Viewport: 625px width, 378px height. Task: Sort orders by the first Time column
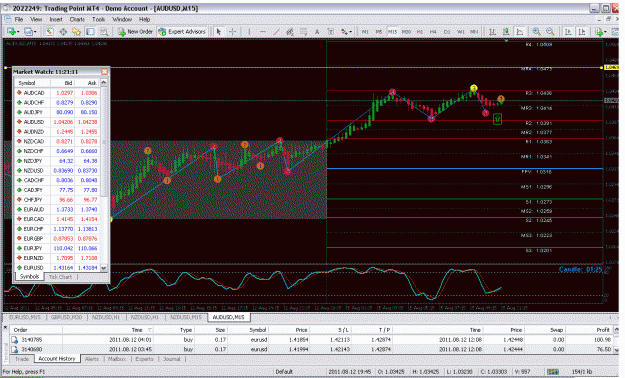point(108,330)
